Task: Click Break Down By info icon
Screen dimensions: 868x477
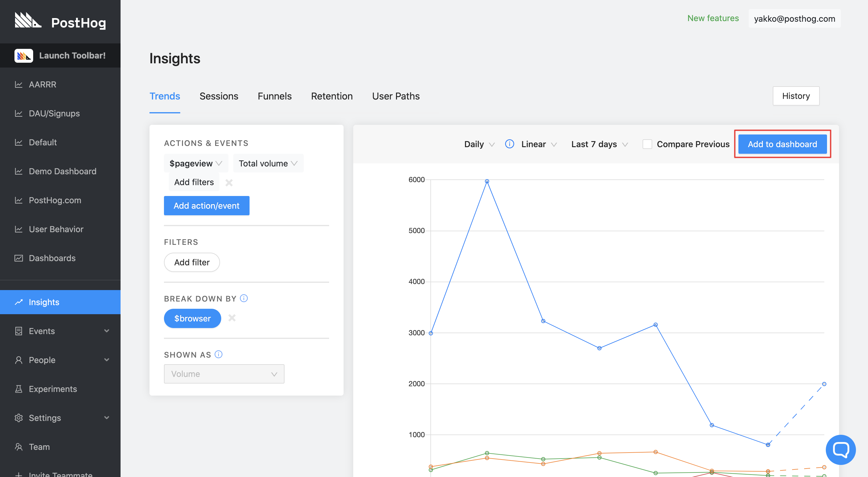Action: click(x=244, y=298)
